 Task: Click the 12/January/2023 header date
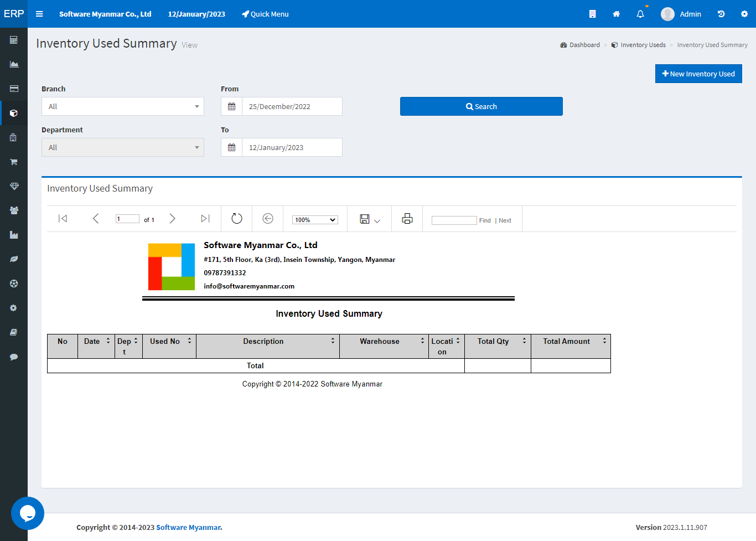[196, 14]
